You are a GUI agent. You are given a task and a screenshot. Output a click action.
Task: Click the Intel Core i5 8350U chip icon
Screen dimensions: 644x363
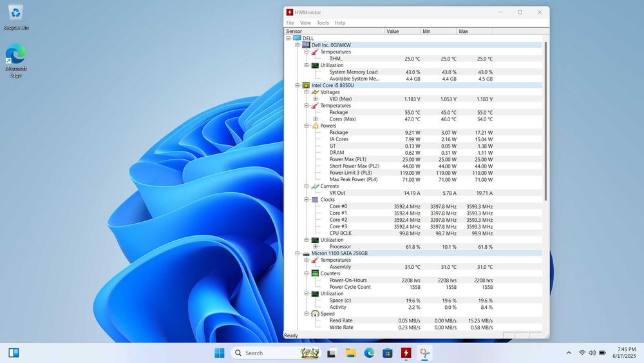click(306, 85)
